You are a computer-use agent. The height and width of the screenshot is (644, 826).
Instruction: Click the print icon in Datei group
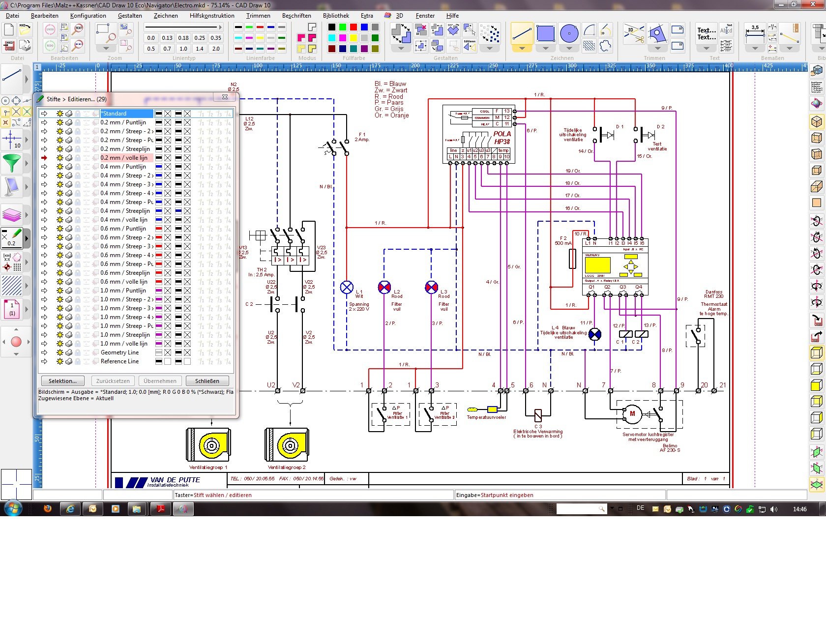click(x=25, y=46)
